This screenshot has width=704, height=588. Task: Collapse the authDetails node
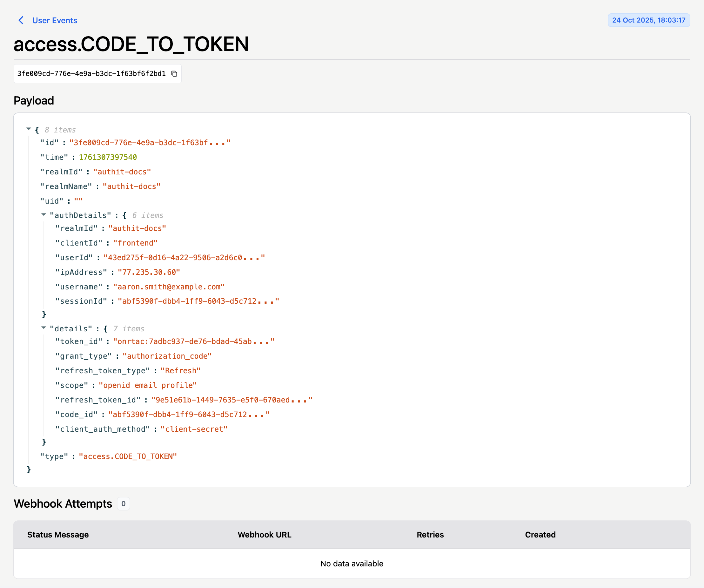[44, 215]
